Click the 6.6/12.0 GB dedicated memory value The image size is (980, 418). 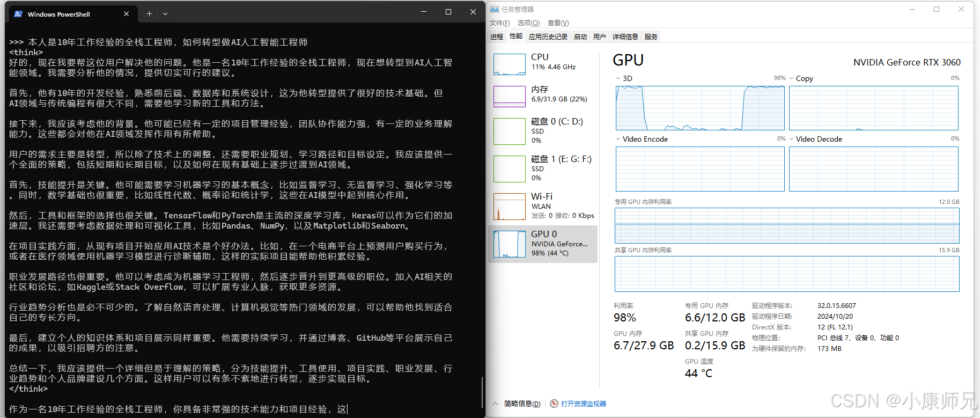coord(715,318)
